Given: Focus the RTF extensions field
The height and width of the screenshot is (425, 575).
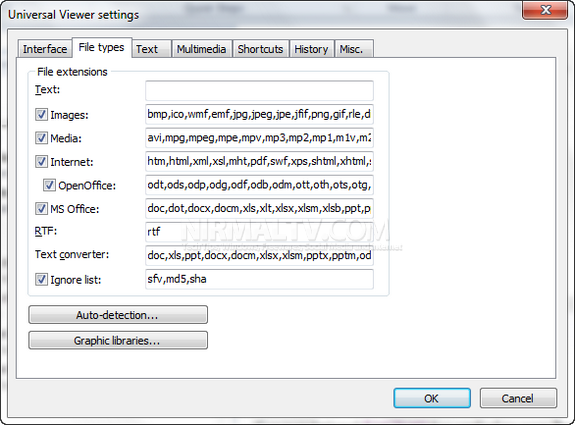Looking at the screenshot, I should pyautogui.click(x=259, y=232).
